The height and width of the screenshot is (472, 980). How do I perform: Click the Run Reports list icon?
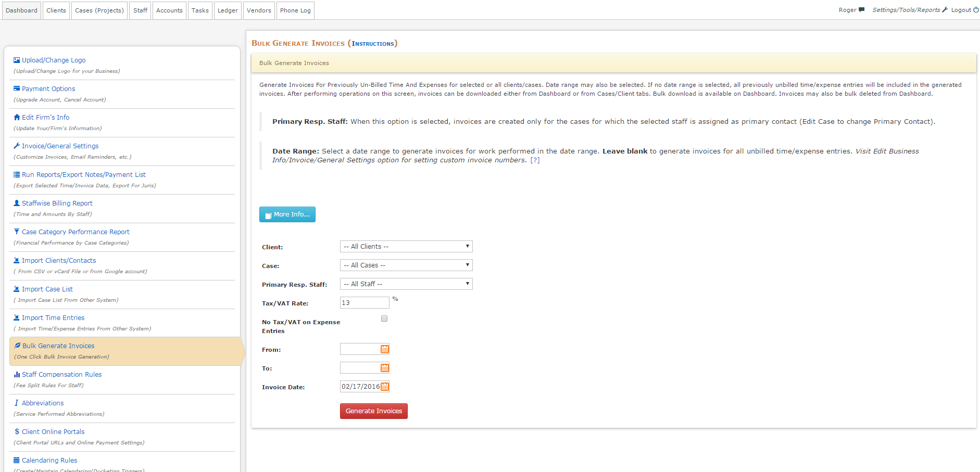(17, 175)
